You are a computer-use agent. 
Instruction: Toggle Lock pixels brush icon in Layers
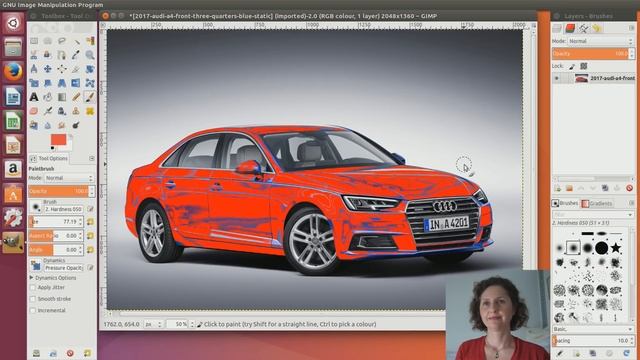point(572,66)
